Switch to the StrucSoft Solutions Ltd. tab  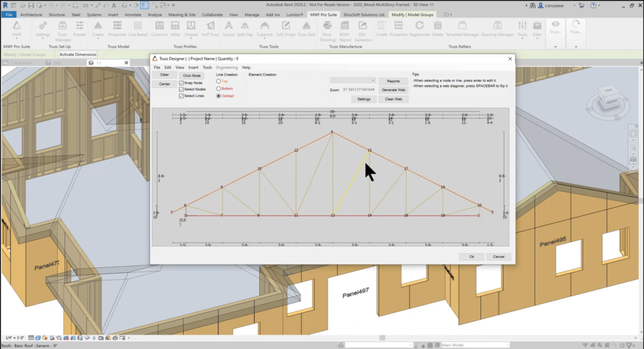pos(364,14)
